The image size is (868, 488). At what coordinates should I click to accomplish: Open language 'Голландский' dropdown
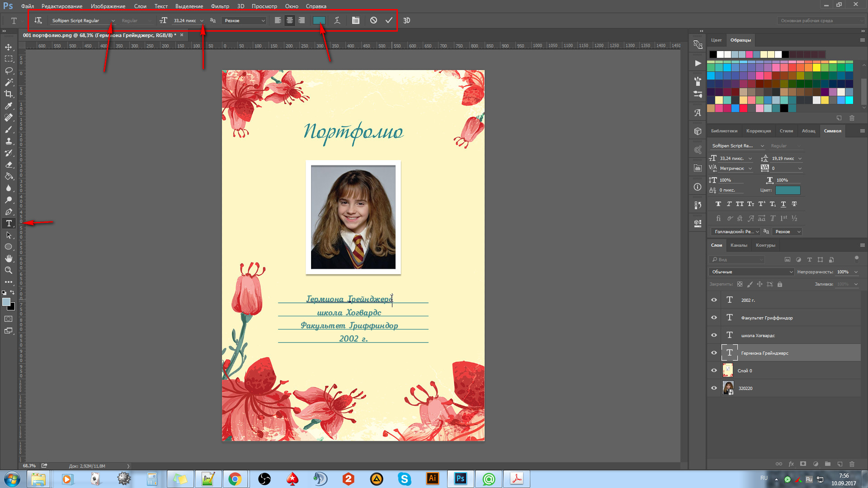[736, 232]
